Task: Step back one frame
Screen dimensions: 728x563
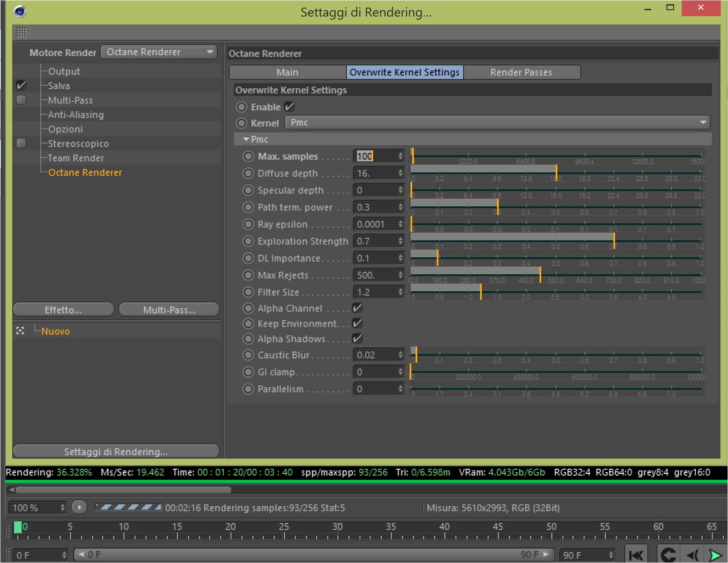Action: [692, 555]
